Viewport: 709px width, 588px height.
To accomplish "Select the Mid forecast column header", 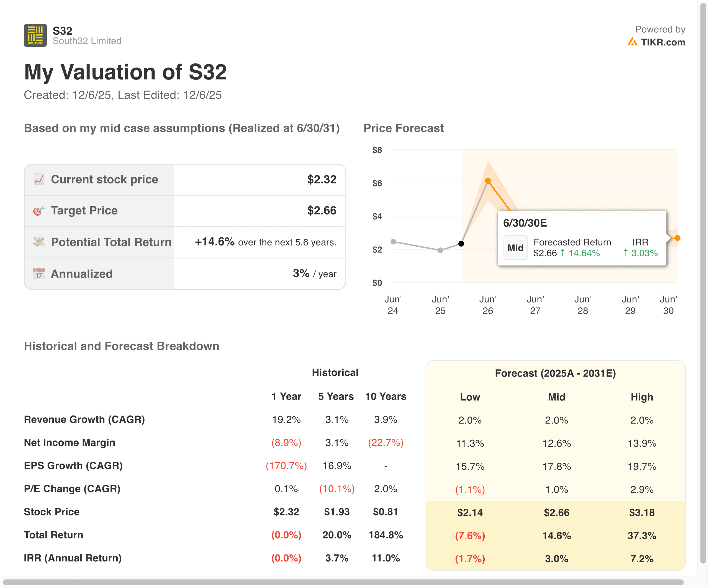I will click(556, 397).
